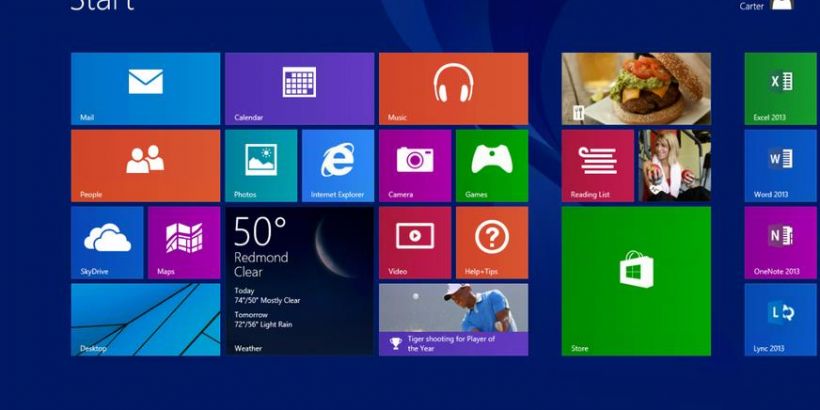Open the Camera app tile

coord(414,165)
